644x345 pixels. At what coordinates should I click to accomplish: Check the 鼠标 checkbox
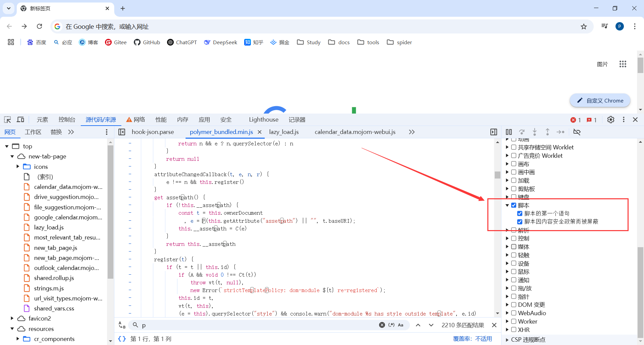[x=514, y=272]
